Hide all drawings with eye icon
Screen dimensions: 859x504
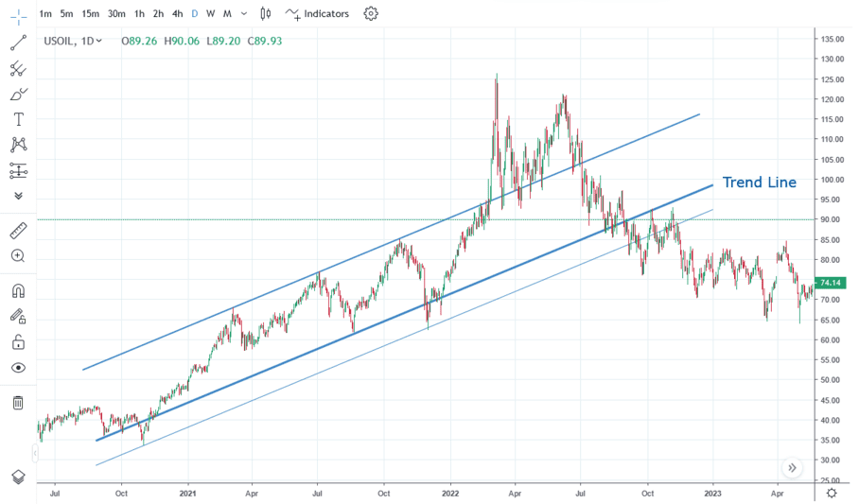tap(17, 368)
